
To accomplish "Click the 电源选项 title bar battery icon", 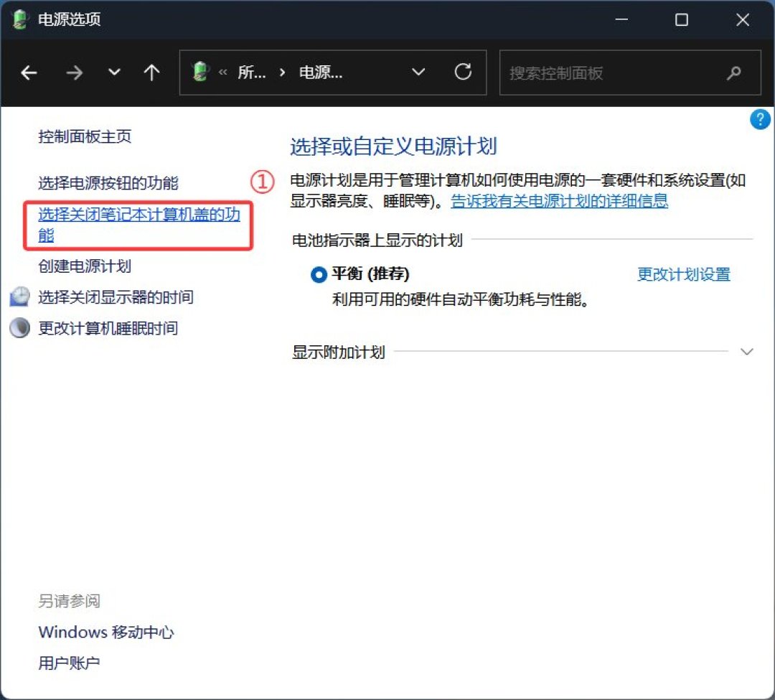I will pos(20,19).
